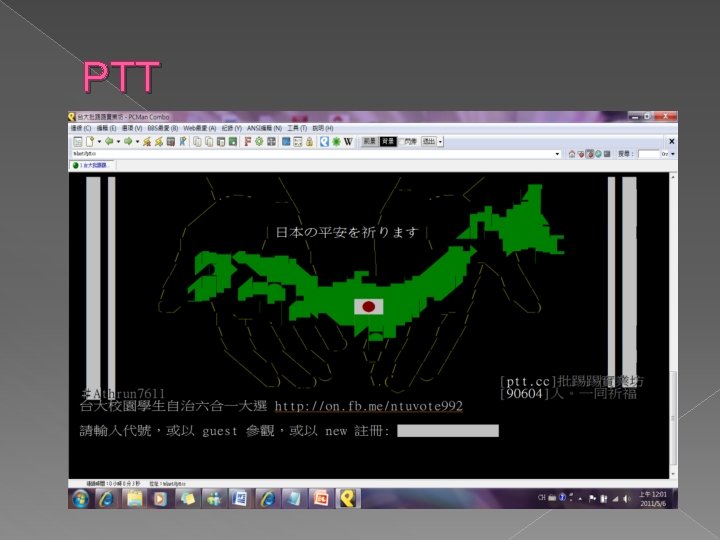This screenshot has height=540, width=720.
Task: Click the fullscreen arrows icon
Action: [x=298, y=141]
